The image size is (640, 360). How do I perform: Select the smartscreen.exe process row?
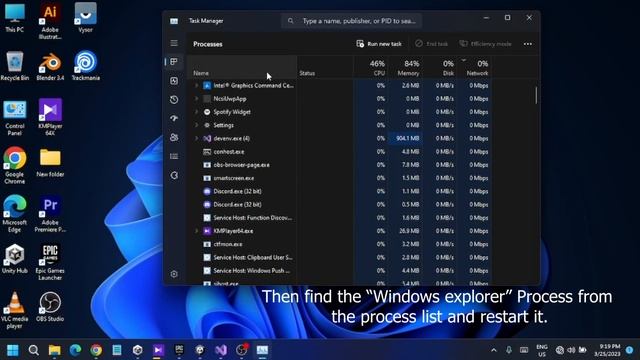[x=340, y=178]
